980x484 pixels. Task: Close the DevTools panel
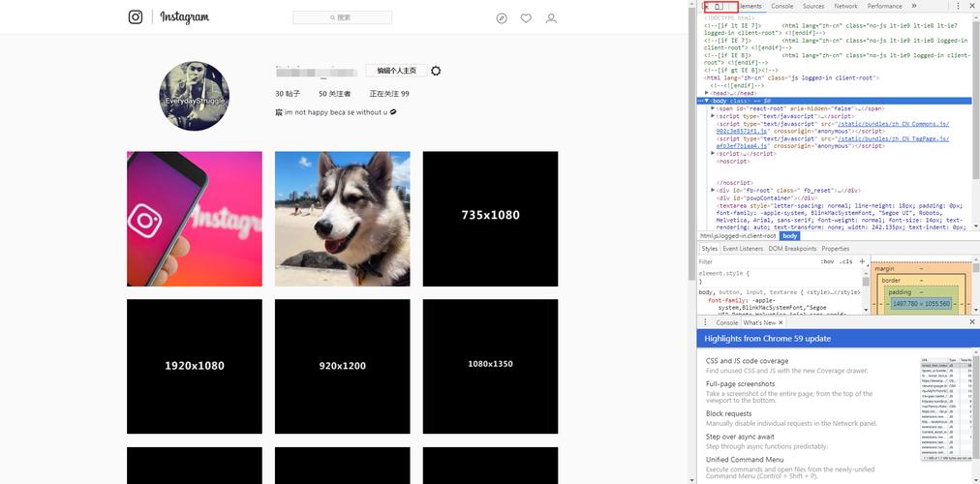coord(972,6)
